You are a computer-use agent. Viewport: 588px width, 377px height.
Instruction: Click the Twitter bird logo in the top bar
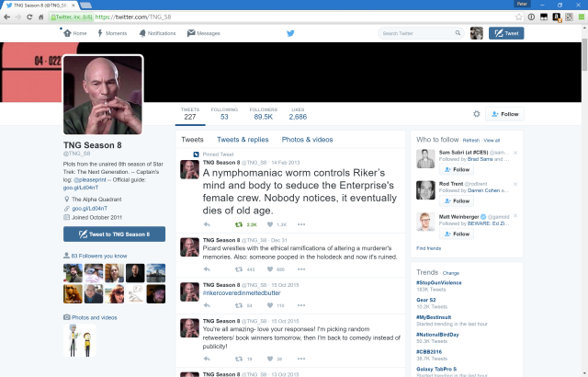point(290,33)
